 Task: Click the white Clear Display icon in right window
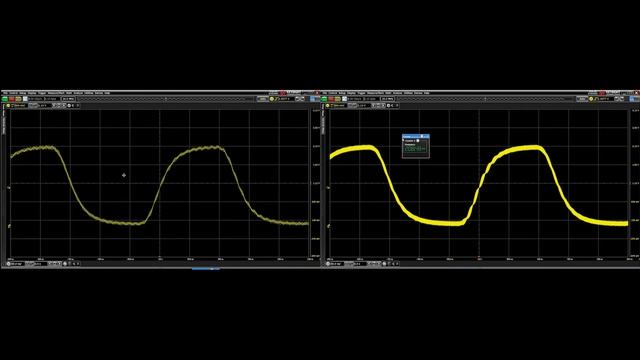click(344, 99)
